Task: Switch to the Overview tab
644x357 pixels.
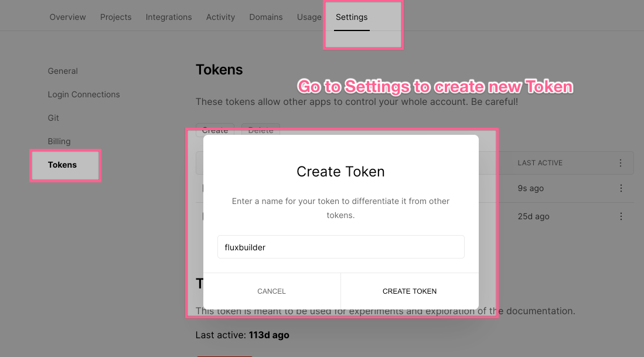Action: coord(68,17)
